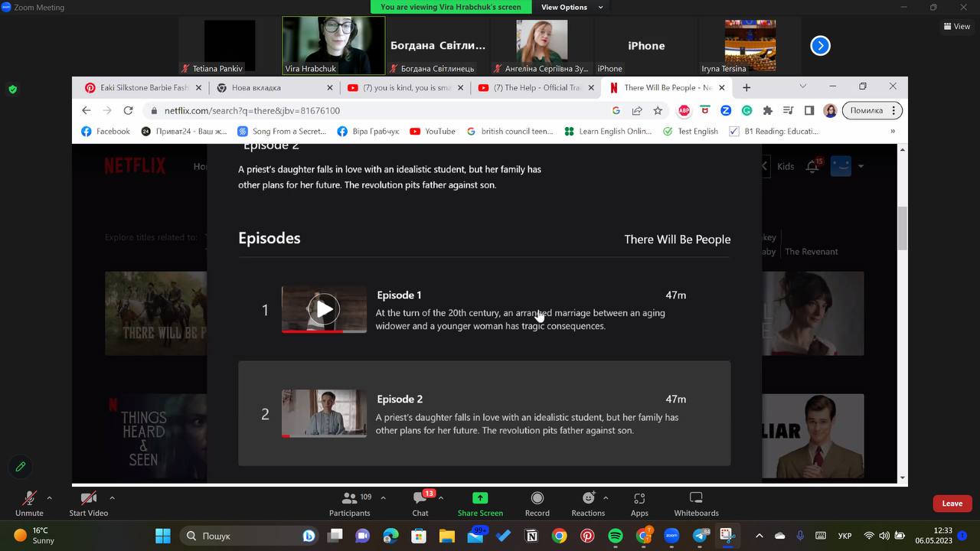This screenshot has height=551, width=980.
Task: Select the Episode 2 thumbnail
Action: 324,413
